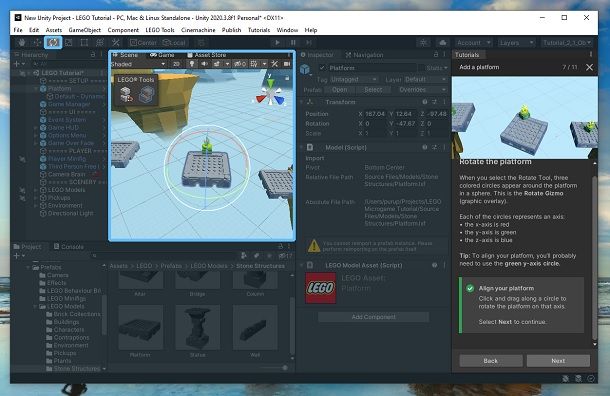610x396 pixels.
Task: Open scene camera settings icon
Action: pyautogui.click(x=287, y=64)
